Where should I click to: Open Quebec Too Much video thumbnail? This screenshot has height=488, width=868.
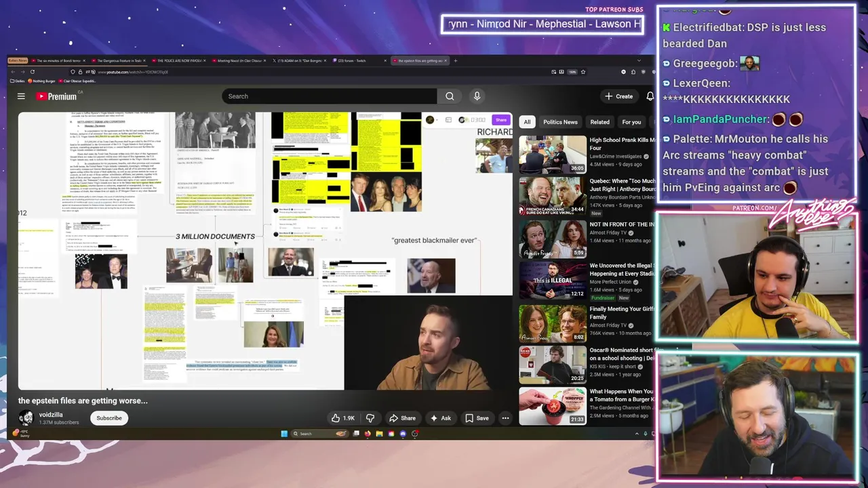coord(553,197)
